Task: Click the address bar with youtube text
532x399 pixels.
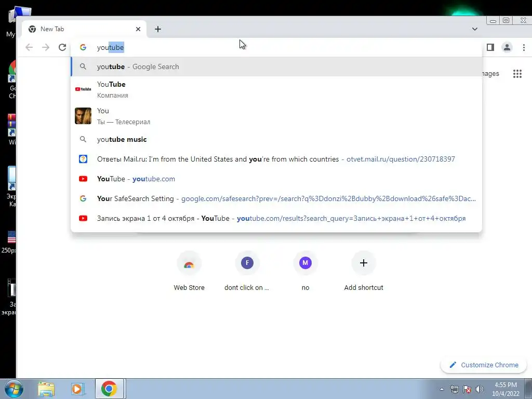Action: [x=276, y=47]
